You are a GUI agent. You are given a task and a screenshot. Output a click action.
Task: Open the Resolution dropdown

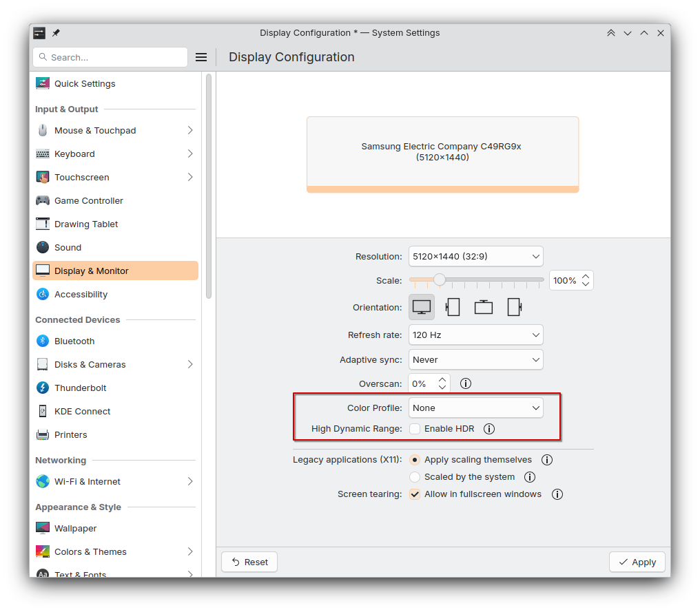pos(475,256)
